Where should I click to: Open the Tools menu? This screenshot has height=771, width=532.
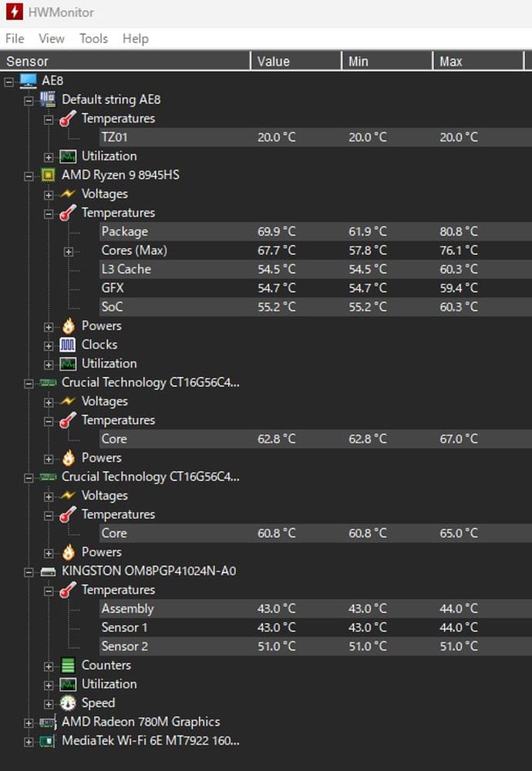tap(93, 39)
